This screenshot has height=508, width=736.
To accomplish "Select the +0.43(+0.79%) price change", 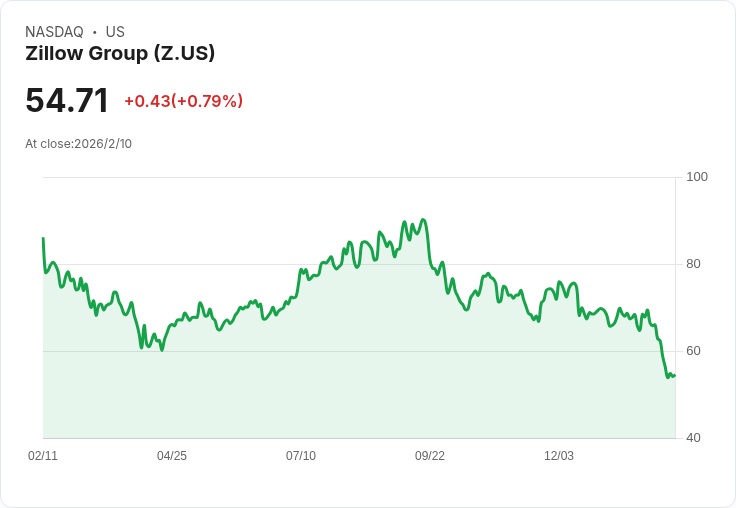I will coord(183,101).
